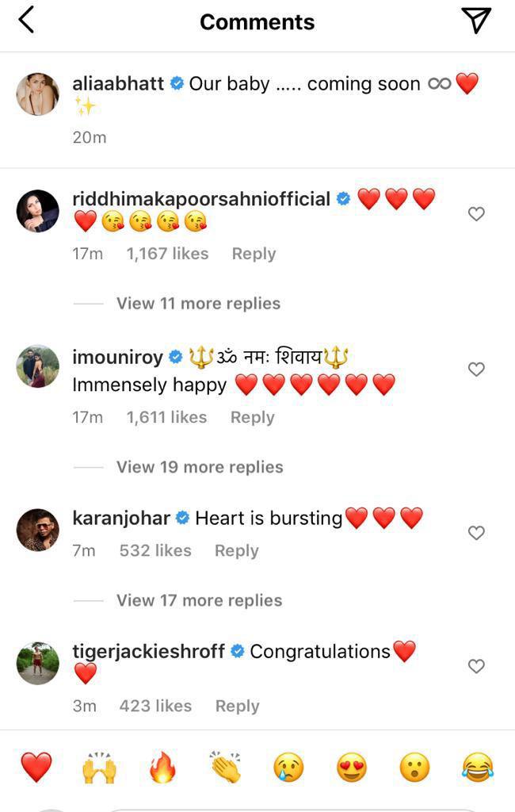Viewport: 515px width, 812px height.
Task: Select the raised hands quick emoji
Action: (x=99, y=767)
